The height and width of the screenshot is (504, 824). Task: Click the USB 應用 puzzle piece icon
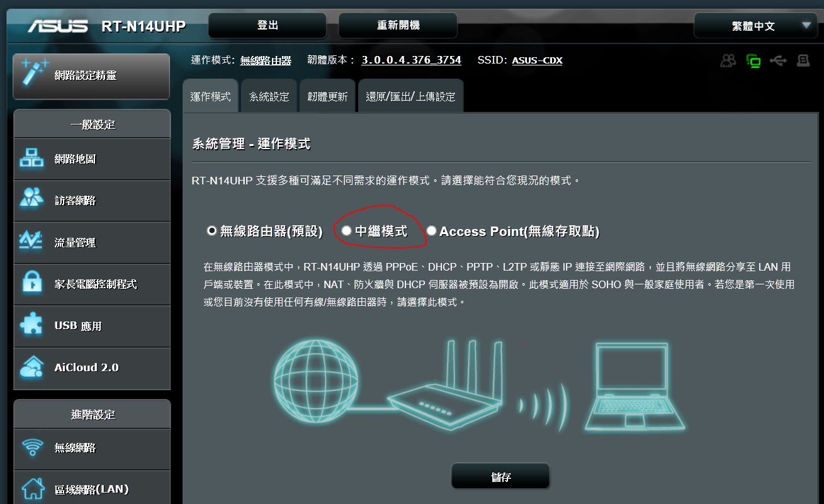[32, 325]
